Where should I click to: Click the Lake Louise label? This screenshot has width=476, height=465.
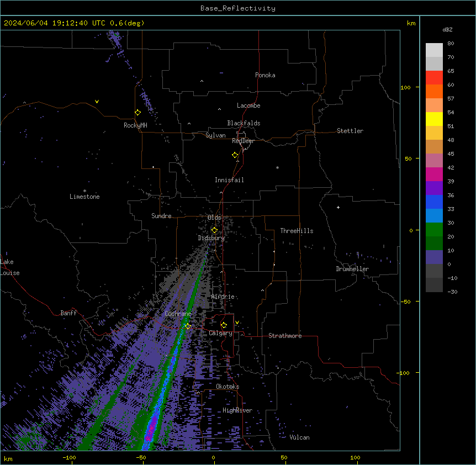pos(10,267)
